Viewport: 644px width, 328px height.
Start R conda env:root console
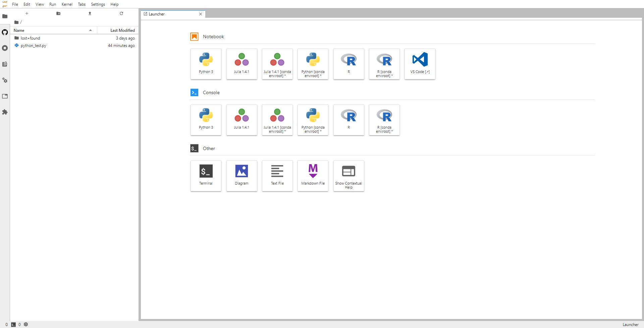tap(384, 120)
